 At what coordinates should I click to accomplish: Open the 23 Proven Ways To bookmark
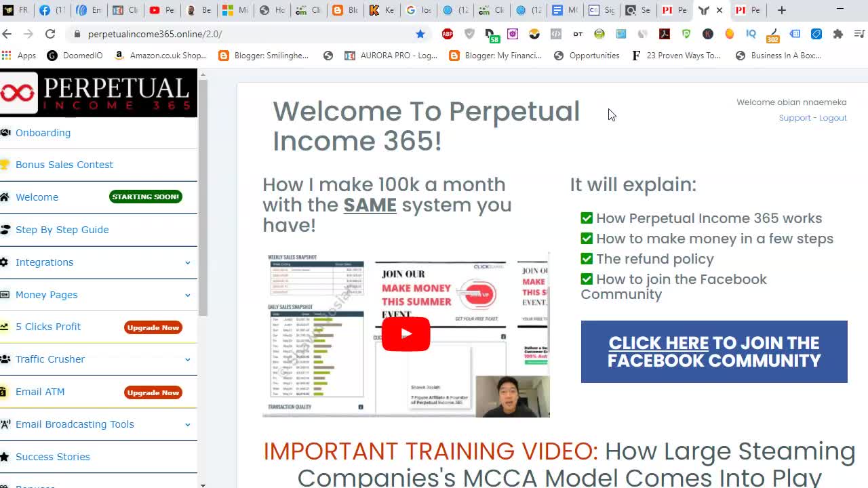click(x=676, y=56)
